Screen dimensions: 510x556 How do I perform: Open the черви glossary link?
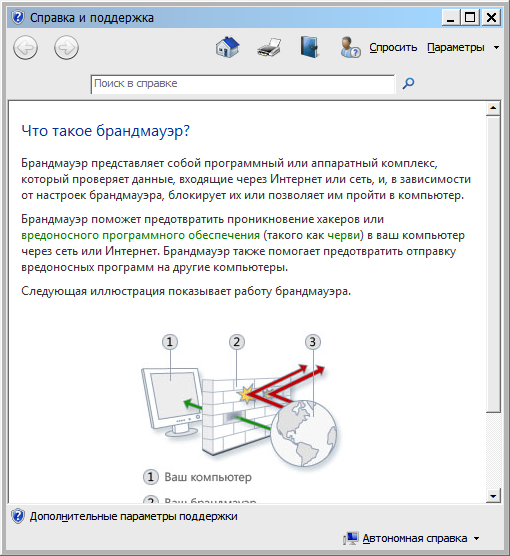tap(344, 235)
